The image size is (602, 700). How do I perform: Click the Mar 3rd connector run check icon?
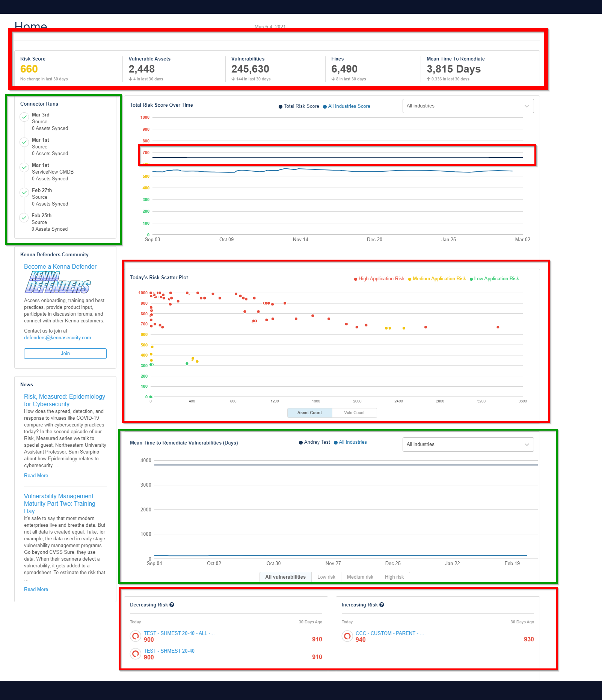tap(24, 117)
